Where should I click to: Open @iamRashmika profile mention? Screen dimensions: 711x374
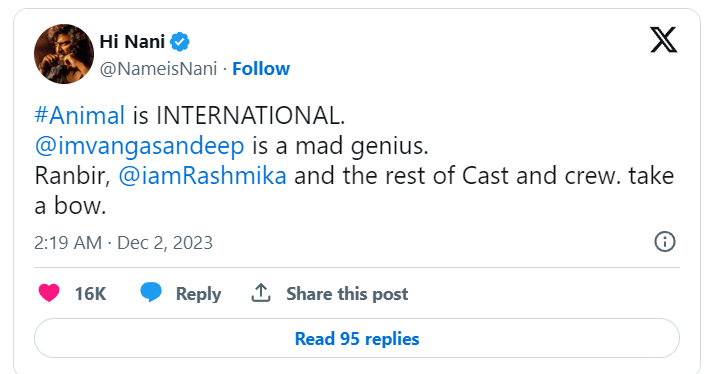[x=202, y=175]
